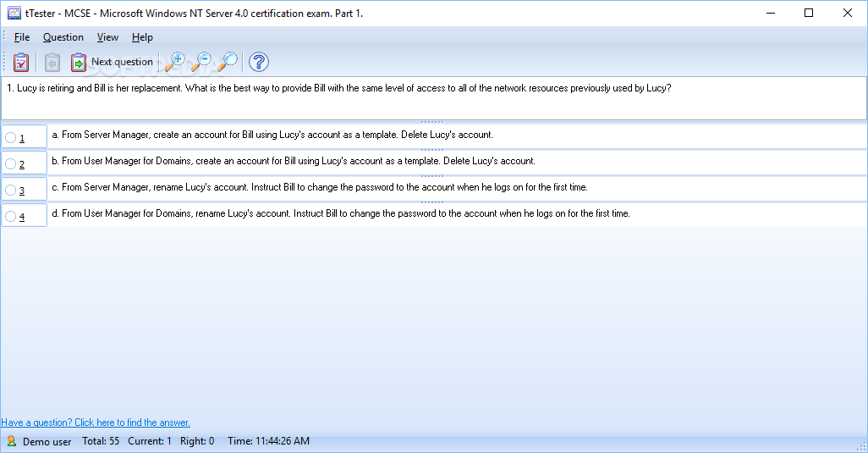
Task: Click the zoom in magnifier icon
Action: [x=175, y=62]
